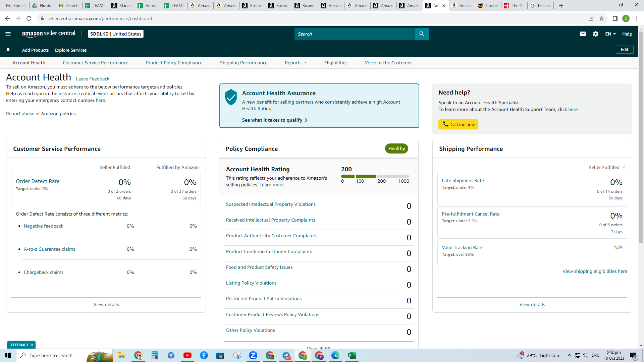Open YouTube from the taskbar
Viewport: 644px width, 362px height.
(187, 355)
